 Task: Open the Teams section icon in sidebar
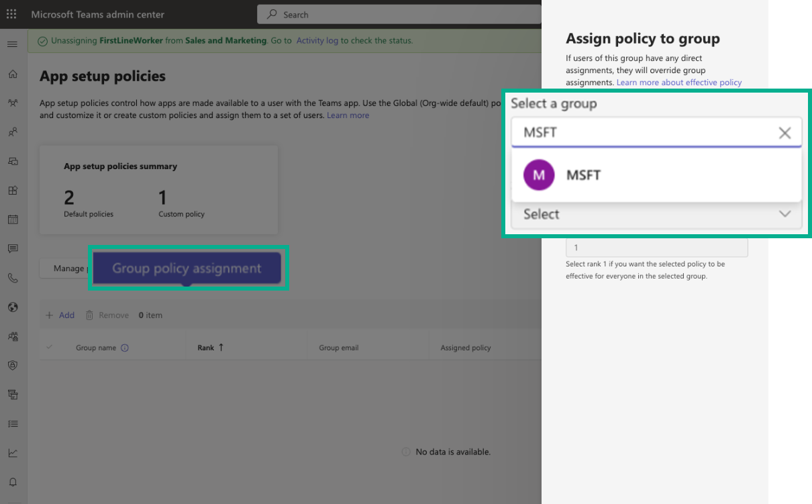tap(13, 103)
